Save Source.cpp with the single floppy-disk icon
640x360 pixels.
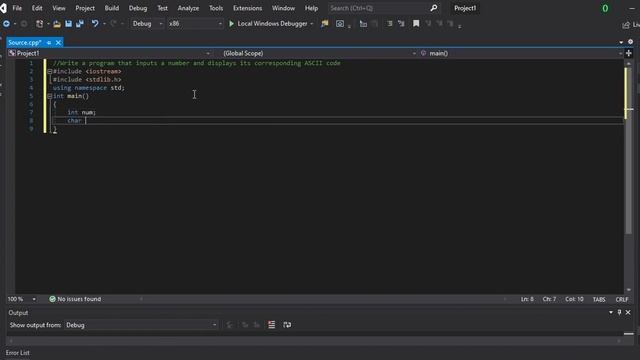click(x=69, y=24)
